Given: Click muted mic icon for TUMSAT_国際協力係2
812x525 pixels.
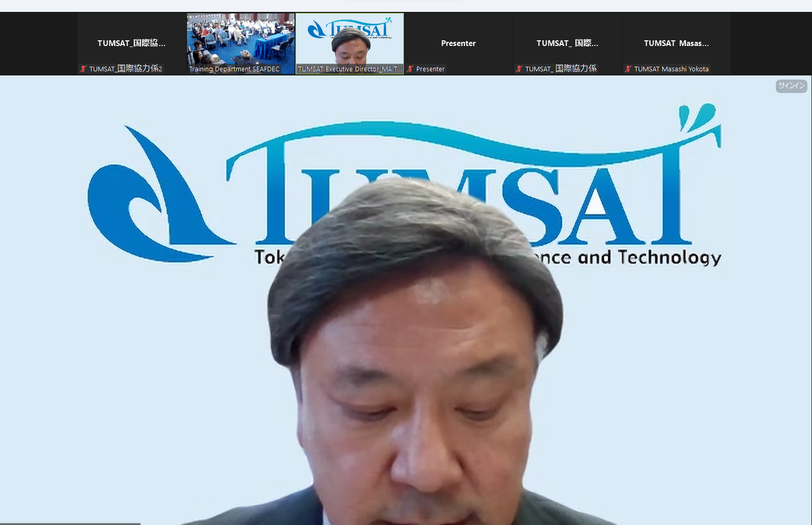Looking at the screenshot, I should tap(83, 69).
